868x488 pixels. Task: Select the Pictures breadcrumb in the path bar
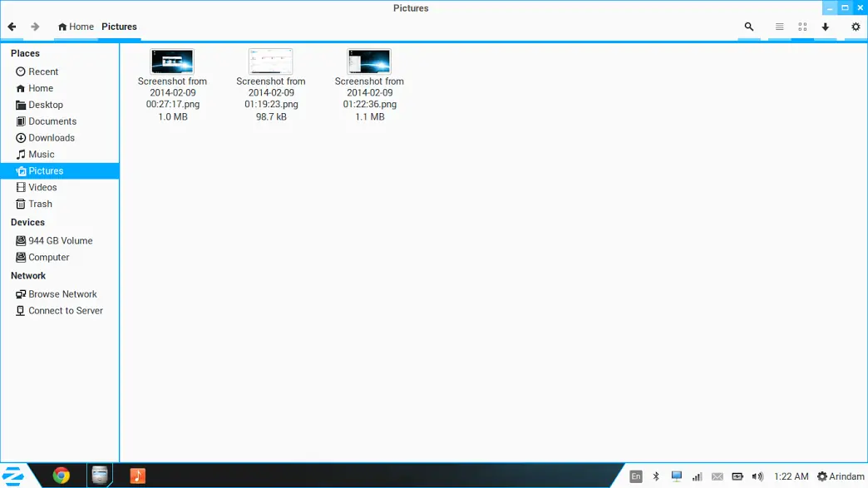119,27
